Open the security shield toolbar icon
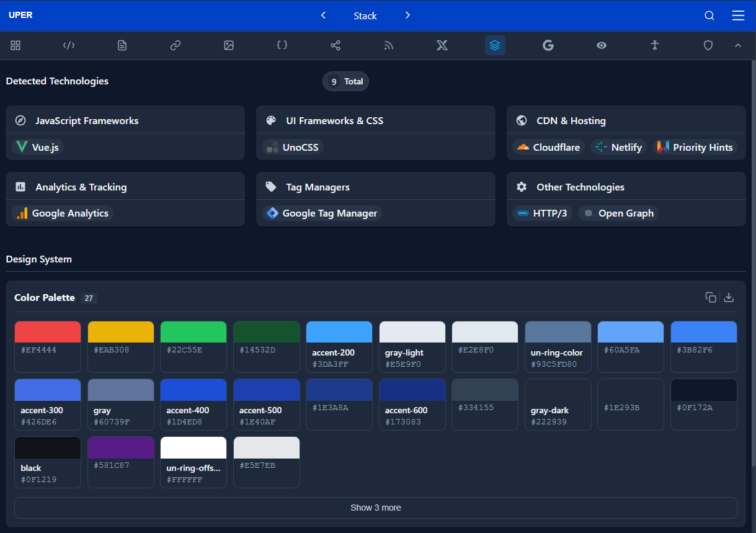 pos(708,45)
